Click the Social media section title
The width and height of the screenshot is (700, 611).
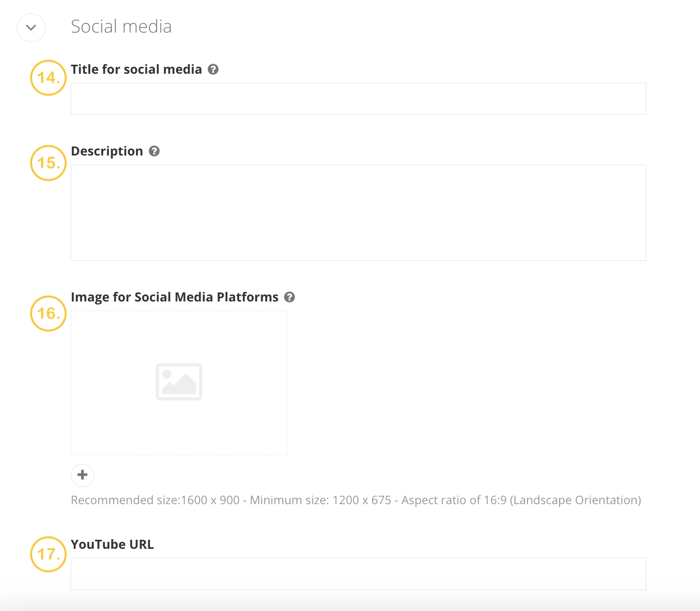tap(121, 26)
